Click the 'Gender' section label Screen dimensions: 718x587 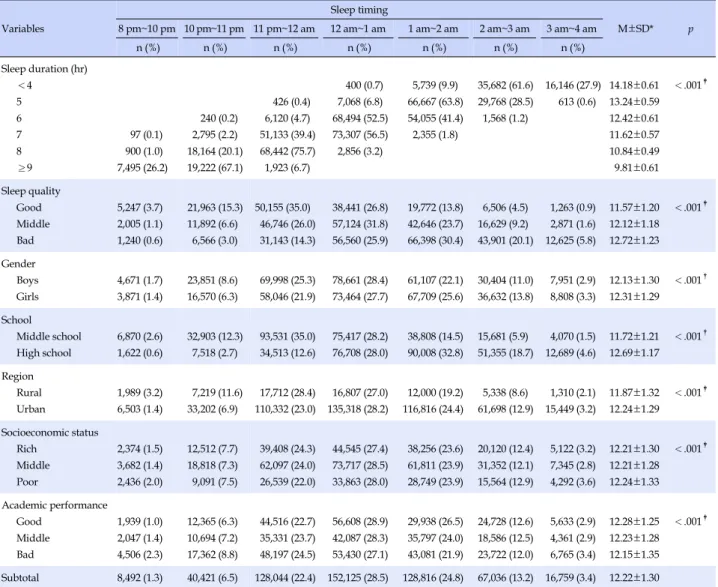click(x=18, y=264)
